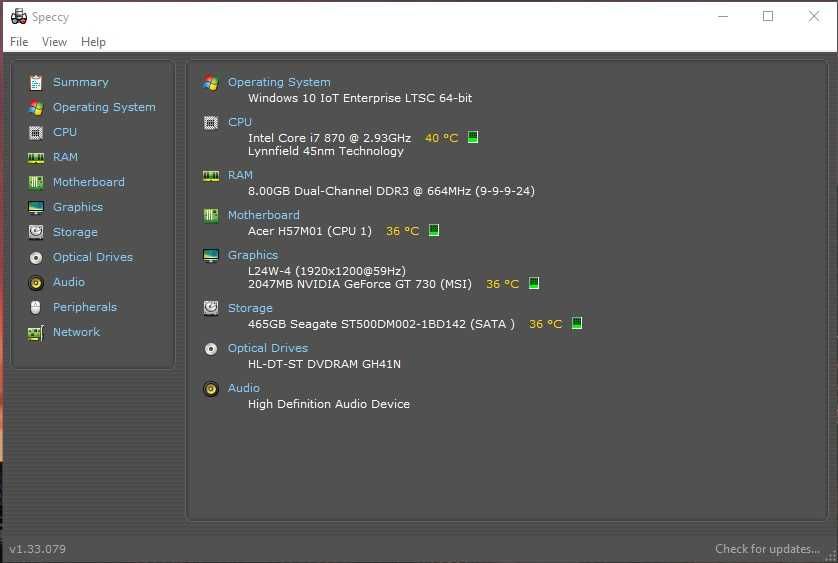Click the green temperature indicator next to Motherboard 36 °C

pyautogui.click(x=434, y=230)
